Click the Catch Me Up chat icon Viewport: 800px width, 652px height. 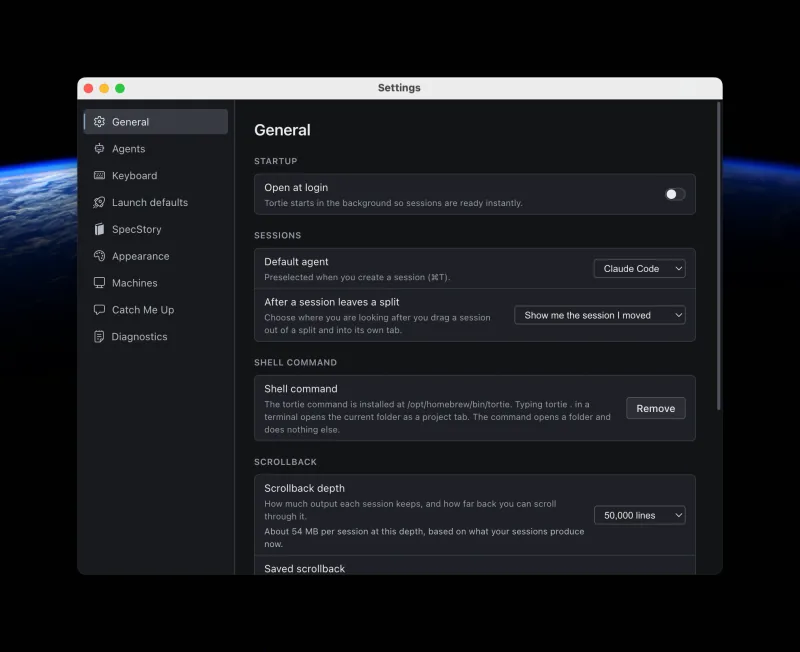pyautogui.click(x=99, y=310)
